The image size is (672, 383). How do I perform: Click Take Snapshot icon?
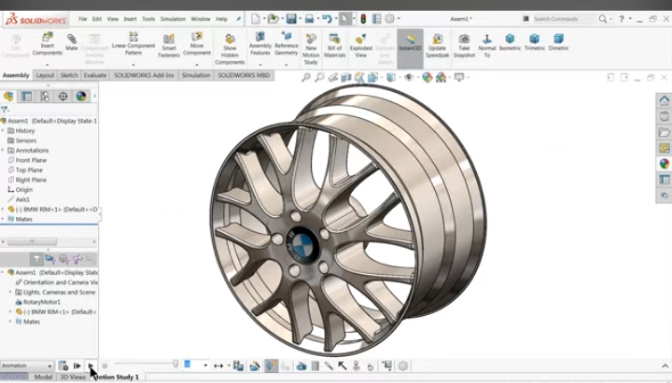464,46
